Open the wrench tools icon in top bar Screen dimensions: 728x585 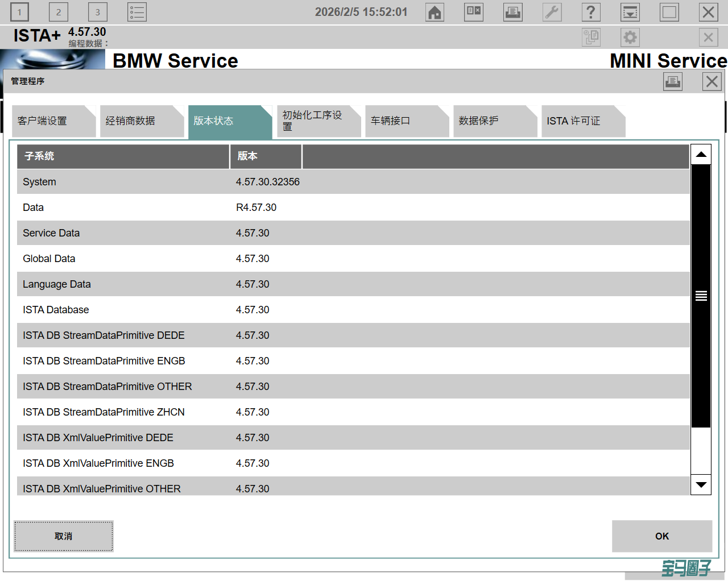coord(552,12)
